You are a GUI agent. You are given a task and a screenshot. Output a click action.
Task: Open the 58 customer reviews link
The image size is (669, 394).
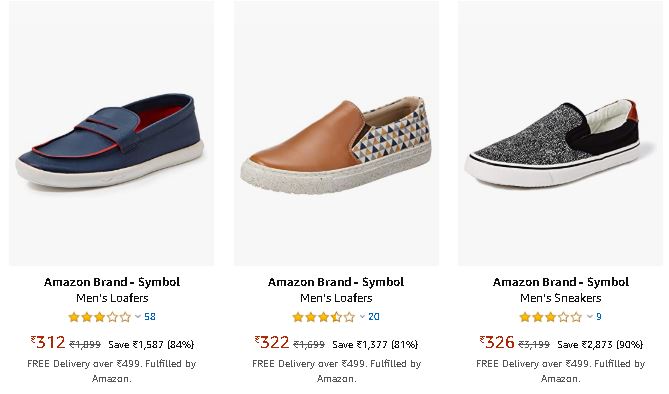tap(150, 317)
